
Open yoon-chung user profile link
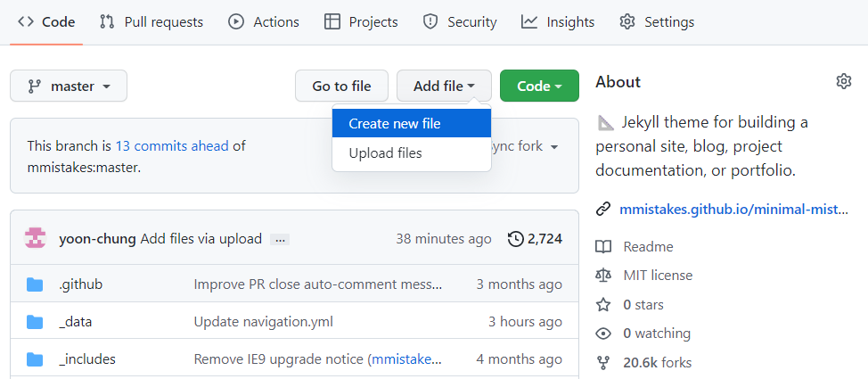(97, 239)
